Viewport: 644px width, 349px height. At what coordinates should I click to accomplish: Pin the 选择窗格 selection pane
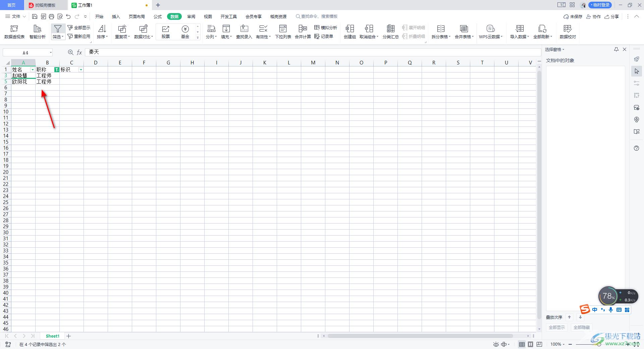pos(616,49)
